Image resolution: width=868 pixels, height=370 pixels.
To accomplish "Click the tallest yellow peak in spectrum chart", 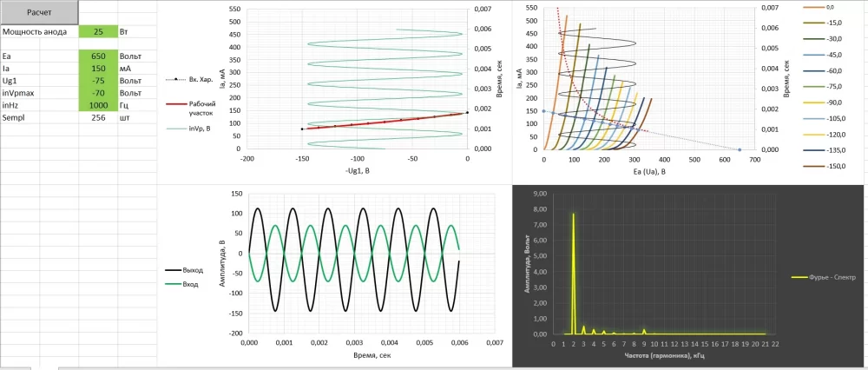I will point(573,215).
